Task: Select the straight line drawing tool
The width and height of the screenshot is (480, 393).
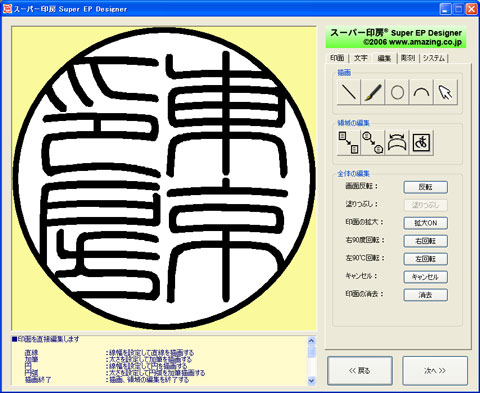Action: [349, 92]
